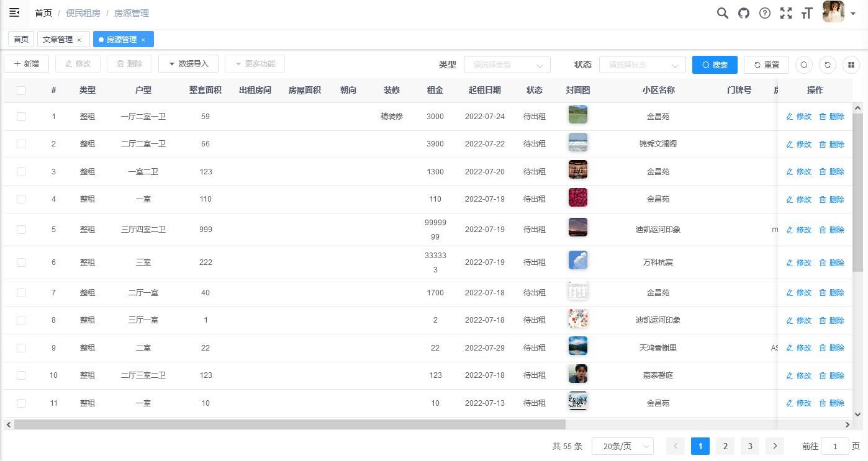Select the 房源管理 tab

tap(122, 39)
